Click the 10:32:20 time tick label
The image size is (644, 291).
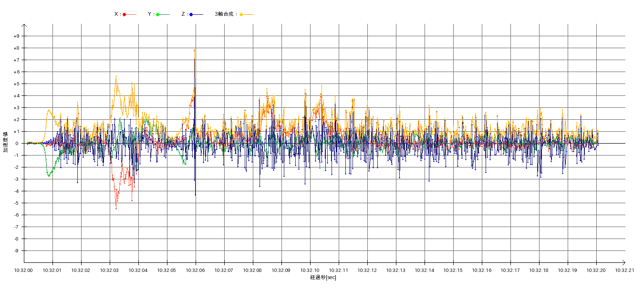(596, 270)
